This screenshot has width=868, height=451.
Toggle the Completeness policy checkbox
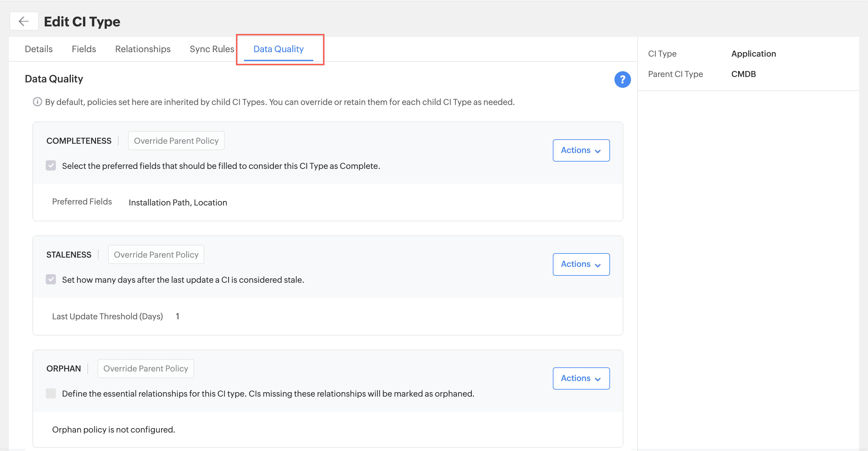click(x=51, y=166)
